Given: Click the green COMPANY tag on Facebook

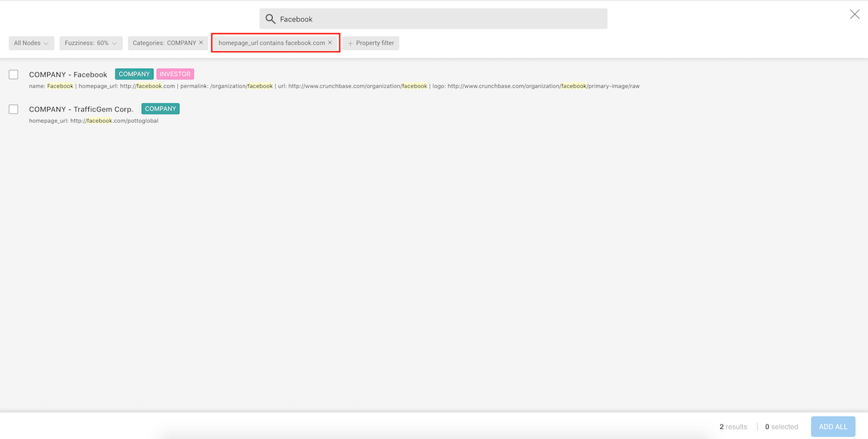Looking at the screenshot, I should coord(134,74).
